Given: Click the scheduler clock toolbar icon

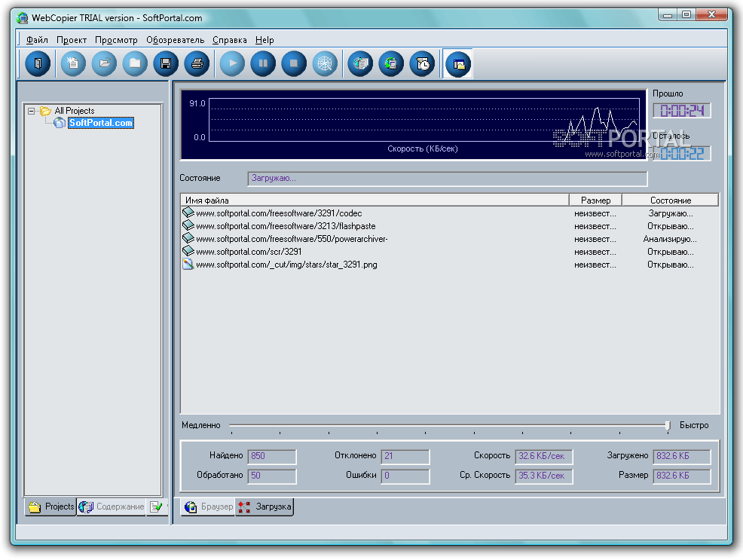Looking at the screenshot, I should [423, 64].
